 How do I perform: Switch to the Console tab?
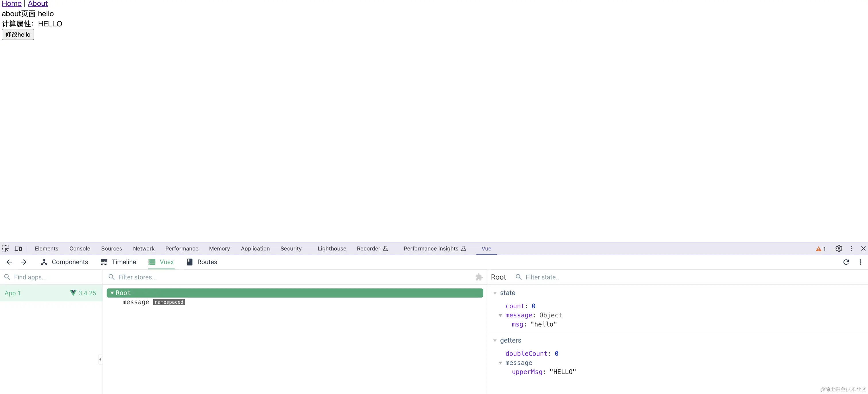point(80,248)
